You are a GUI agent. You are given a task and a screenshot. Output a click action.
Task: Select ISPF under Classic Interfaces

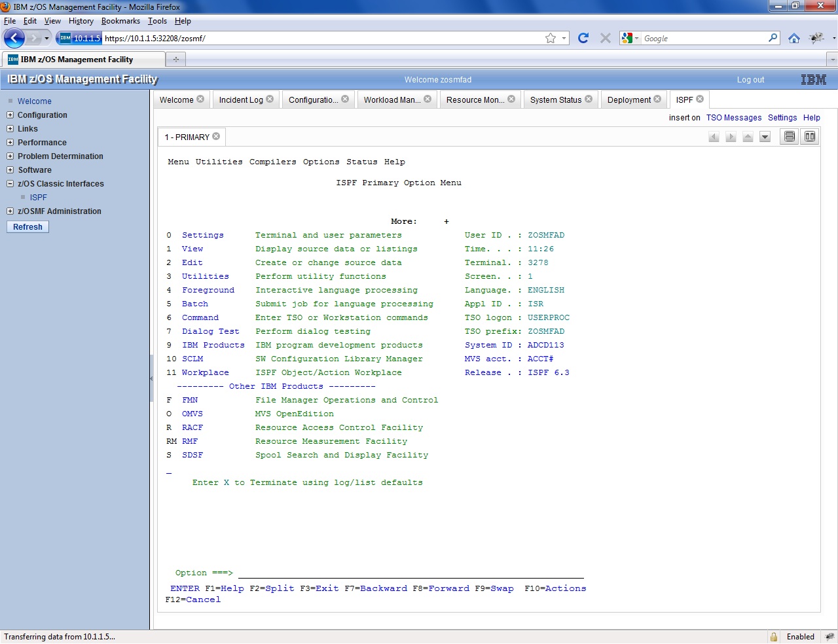click(38, 197)
